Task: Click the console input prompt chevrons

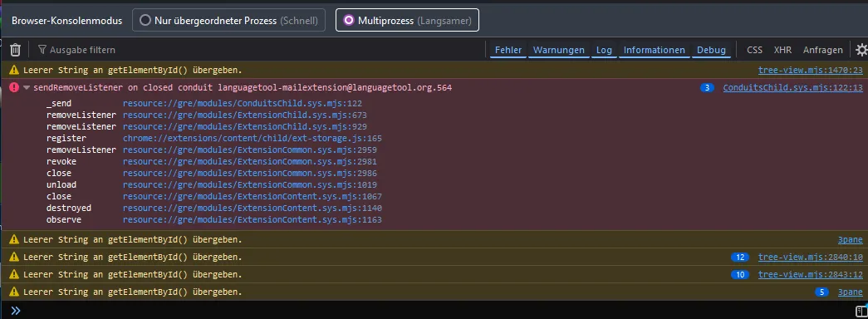Action: point(16,311)
